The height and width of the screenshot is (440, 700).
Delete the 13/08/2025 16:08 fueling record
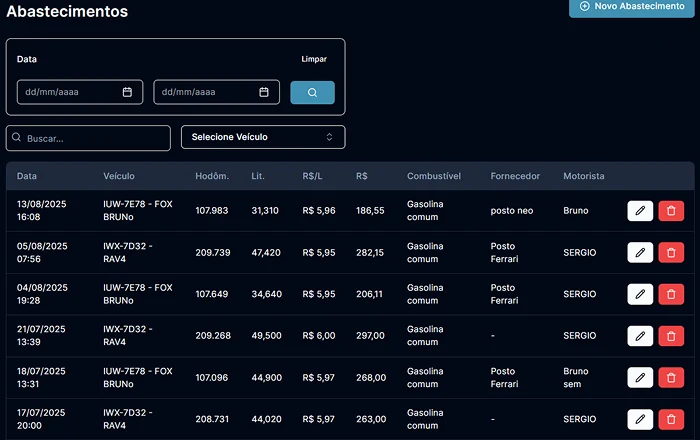(x=671, y=211)
